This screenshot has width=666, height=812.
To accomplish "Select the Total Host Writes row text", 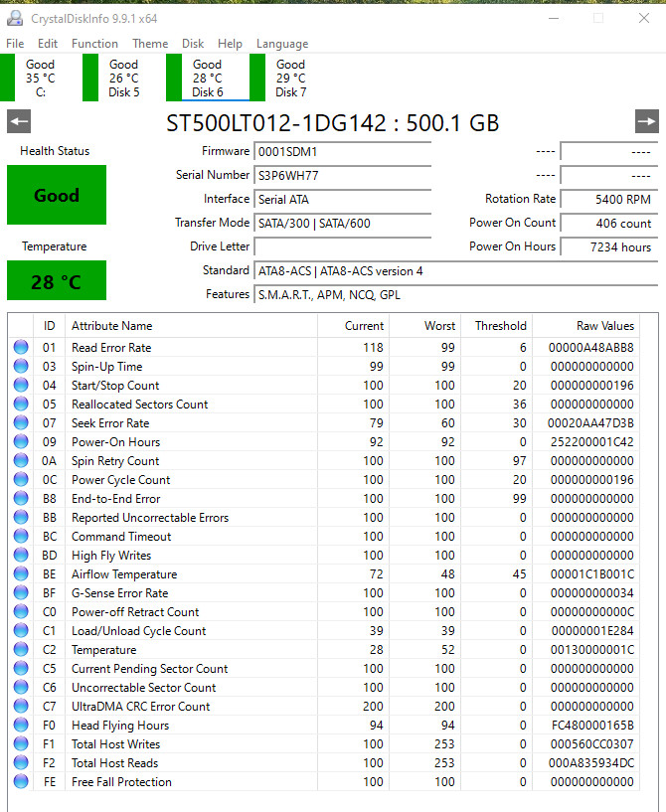I will coord(115,744).
